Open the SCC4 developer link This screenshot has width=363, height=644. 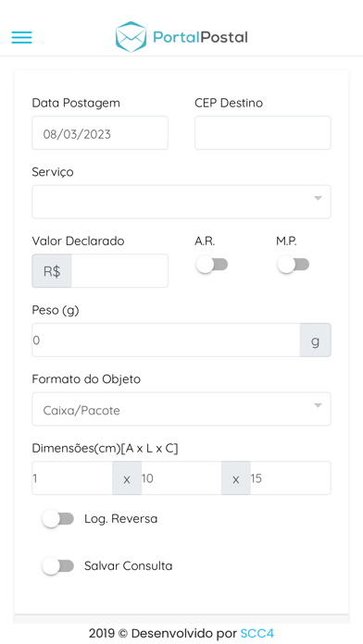pyautogui.click(x=257, y=633)
